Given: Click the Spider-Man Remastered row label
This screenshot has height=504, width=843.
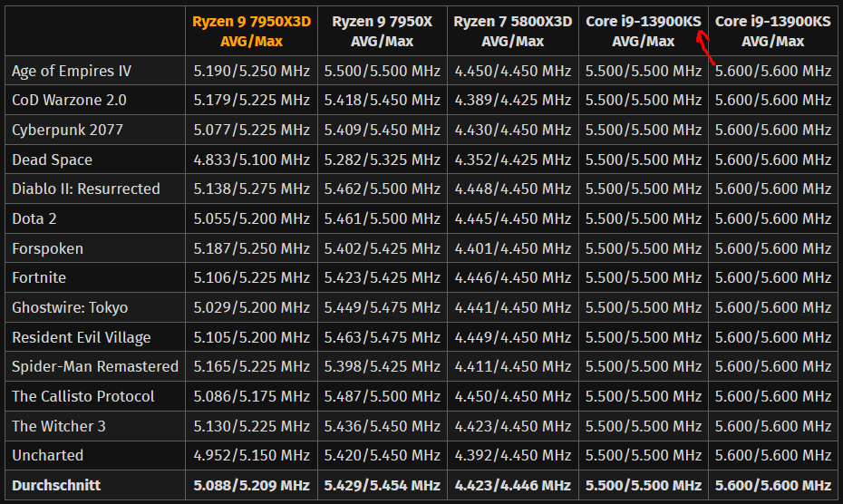Looking at the screenshot, I should [95, 366].
